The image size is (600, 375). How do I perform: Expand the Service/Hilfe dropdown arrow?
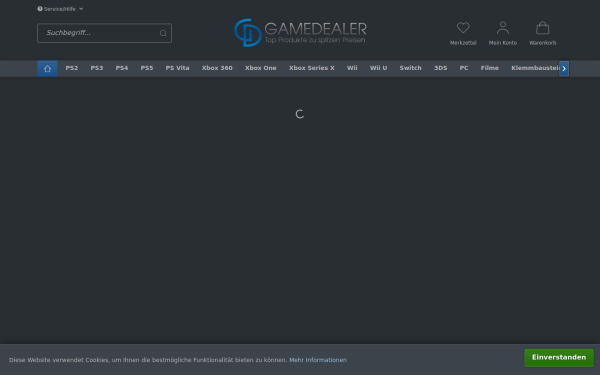(81, 9)
